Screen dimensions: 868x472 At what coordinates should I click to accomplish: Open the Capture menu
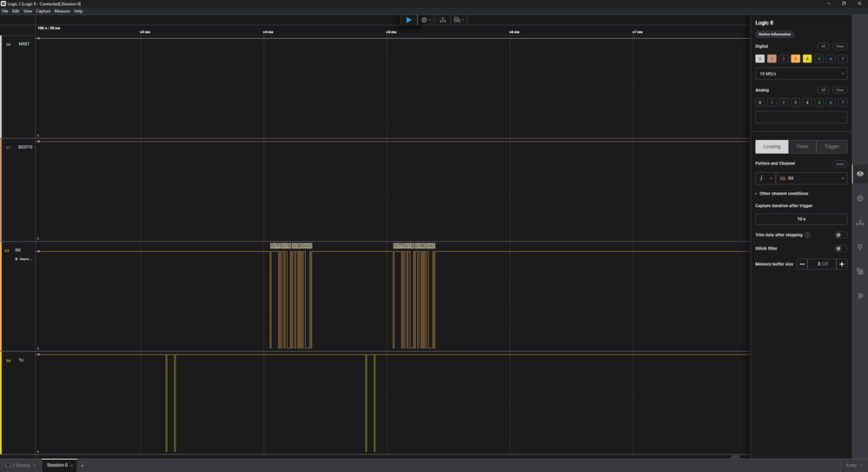click(x=43, y=11)
